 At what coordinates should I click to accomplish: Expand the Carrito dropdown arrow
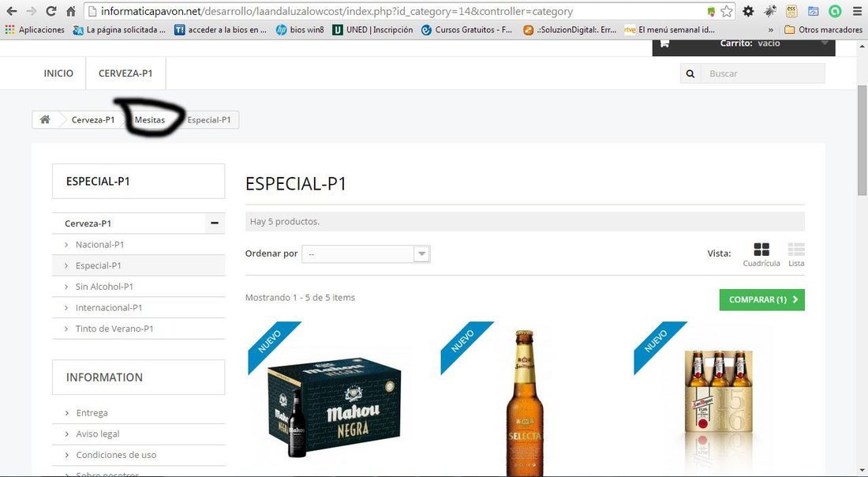[825, 43]
